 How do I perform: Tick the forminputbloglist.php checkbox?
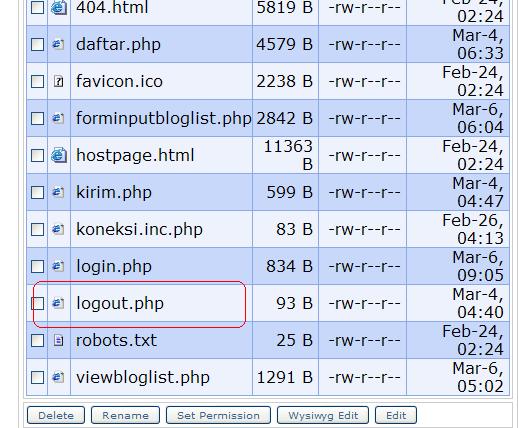[37, 118]
